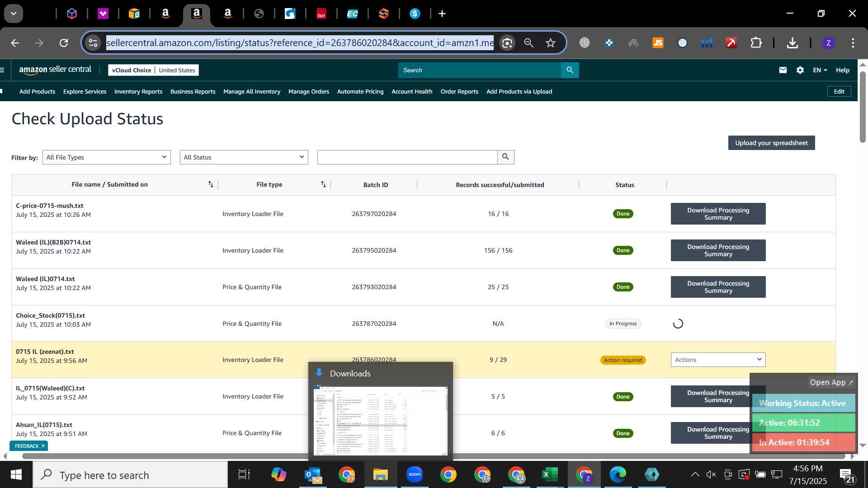Open the tab search chevron
This screenshot has height=488, width=868.
tap(14, 14)
